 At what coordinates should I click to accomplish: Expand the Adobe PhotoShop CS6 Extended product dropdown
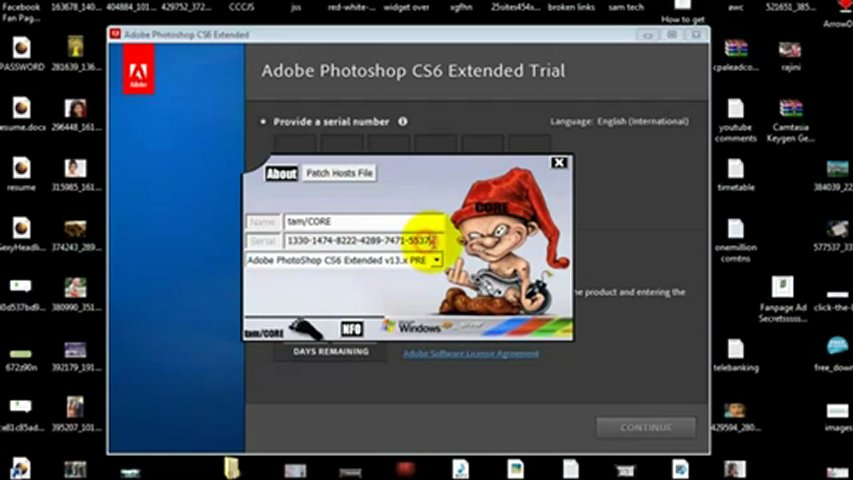(x=436, y=260)
